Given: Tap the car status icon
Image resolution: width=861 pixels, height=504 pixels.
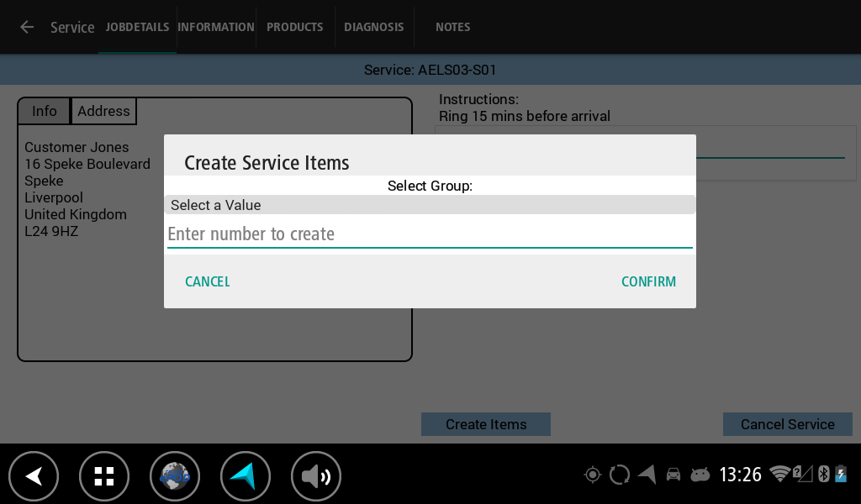Looking at the screenshot, I should point(673,475).
